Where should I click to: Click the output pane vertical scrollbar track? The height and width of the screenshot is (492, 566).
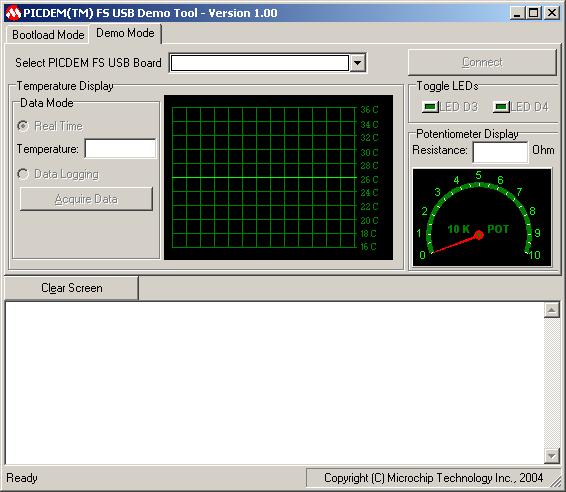point(552,383)
